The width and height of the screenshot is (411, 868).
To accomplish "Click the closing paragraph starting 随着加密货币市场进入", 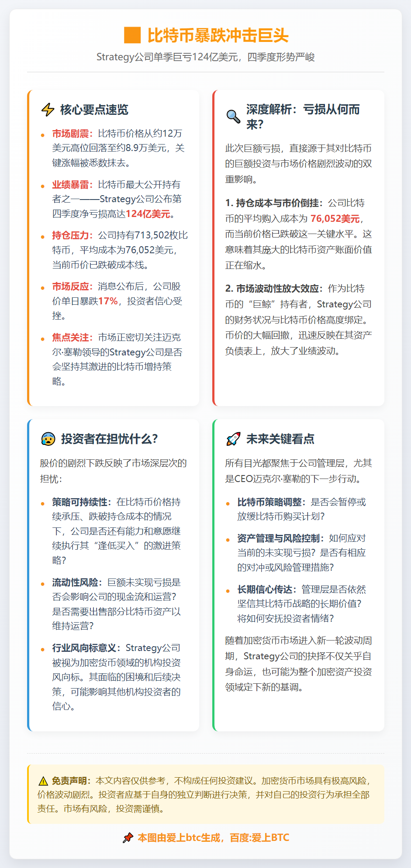I will [x=299, y=664].
